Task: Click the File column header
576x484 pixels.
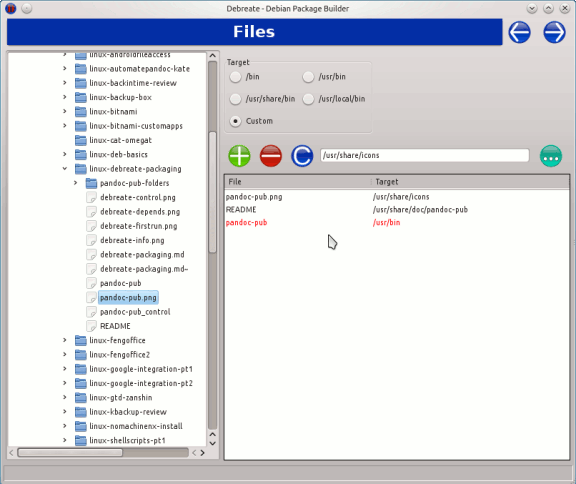Action: (x=298, y=182)
